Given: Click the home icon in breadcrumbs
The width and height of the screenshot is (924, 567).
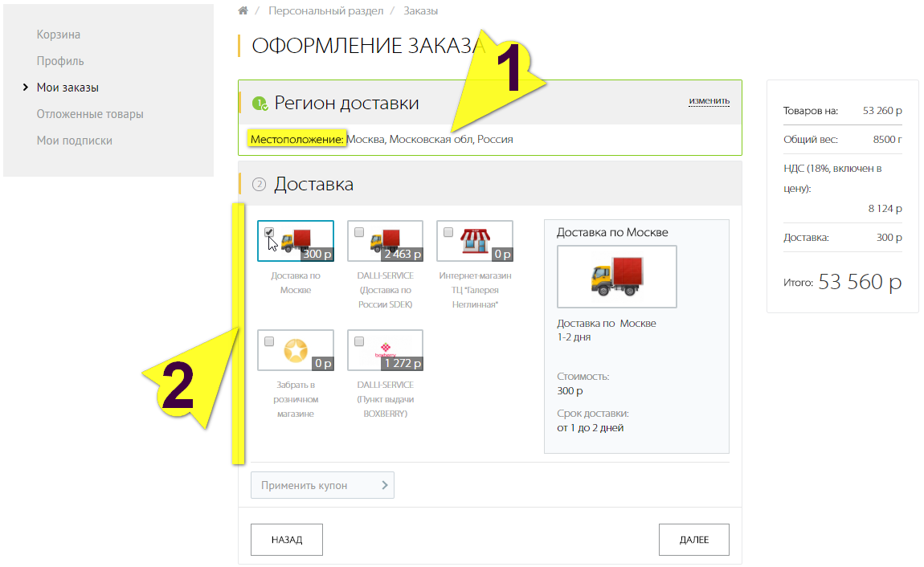Looking at the screenshot, I should (243, 10).
